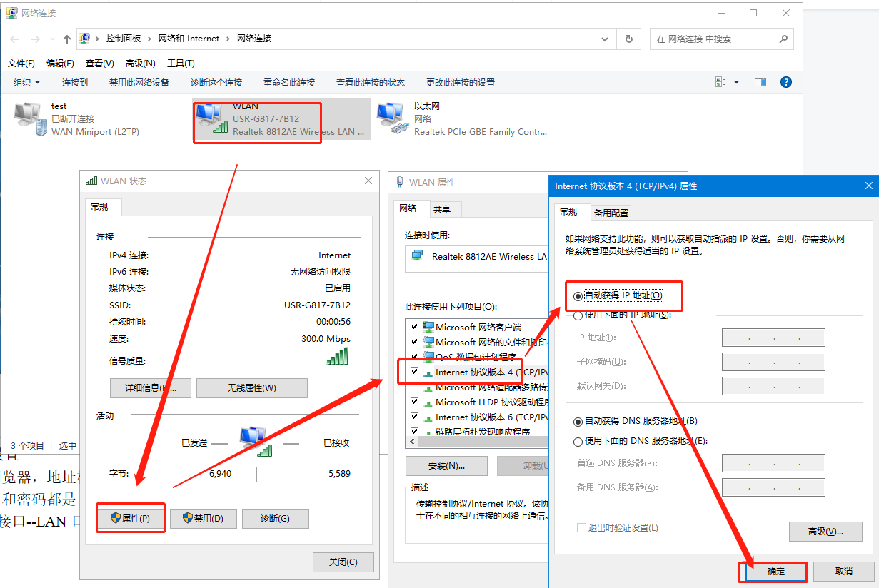Click the refresh button beside address bar
879x588 pixels.
[x=628, y=39]
